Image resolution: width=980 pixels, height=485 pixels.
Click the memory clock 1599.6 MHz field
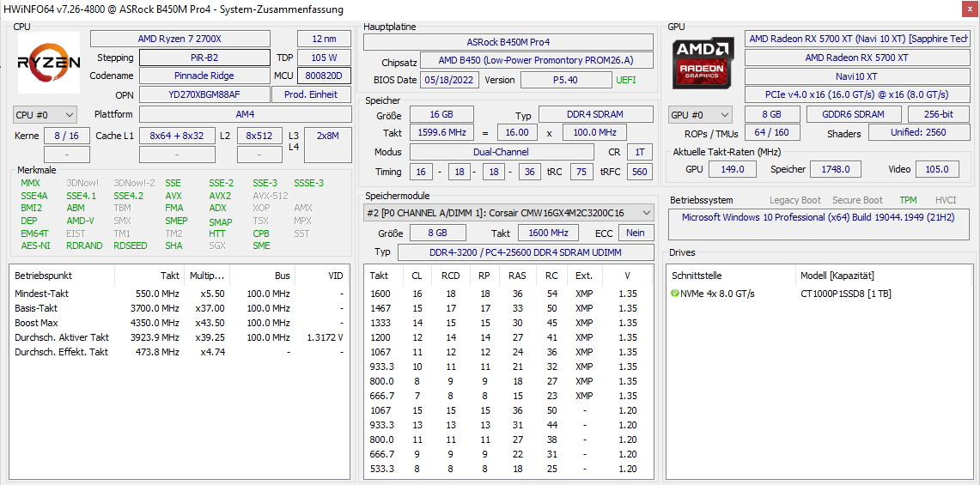[x=441, y=132]
